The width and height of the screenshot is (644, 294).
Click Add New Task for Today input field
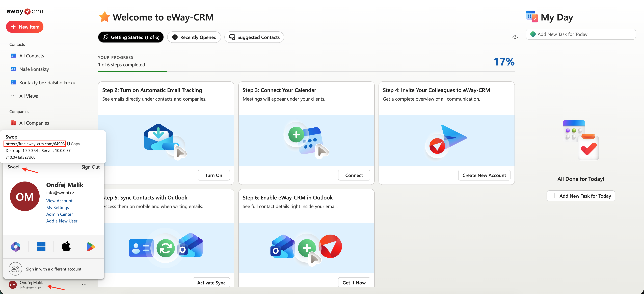(x=581, y=34)
